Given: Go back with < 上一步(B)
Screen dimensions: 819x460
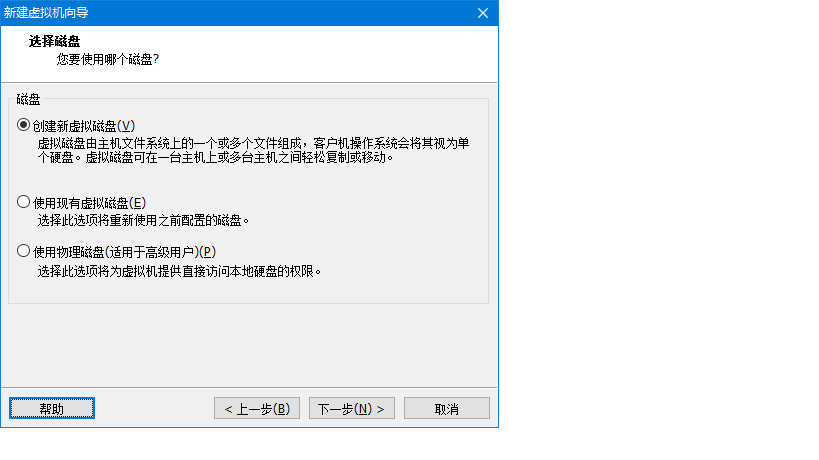Looking at the screenshot, I should [x=257, y=408].
